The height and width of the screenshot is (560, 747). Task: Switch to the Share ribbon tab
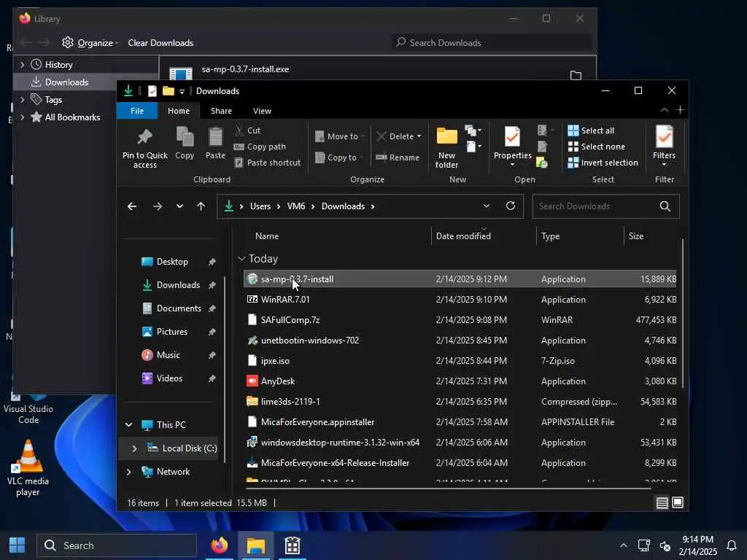tap(221, 111)
